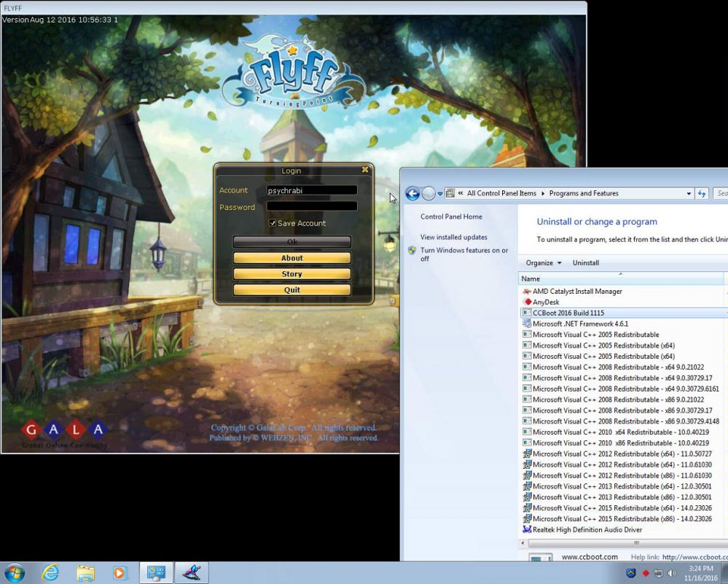The height and width of the screenshot is (584, 728).
Task: Select 'Programs and Features' breadcrumb
Action: tap(584, 193)
